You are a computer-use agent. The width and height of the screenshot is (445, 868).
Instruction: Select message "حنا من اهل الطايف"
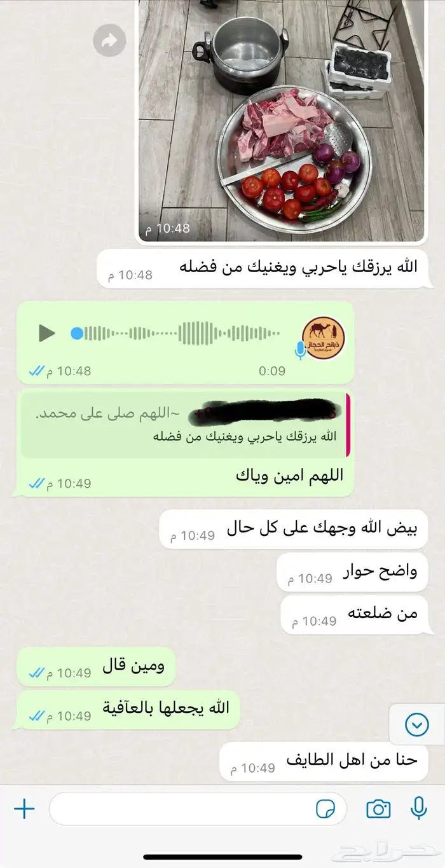(324, 761)
